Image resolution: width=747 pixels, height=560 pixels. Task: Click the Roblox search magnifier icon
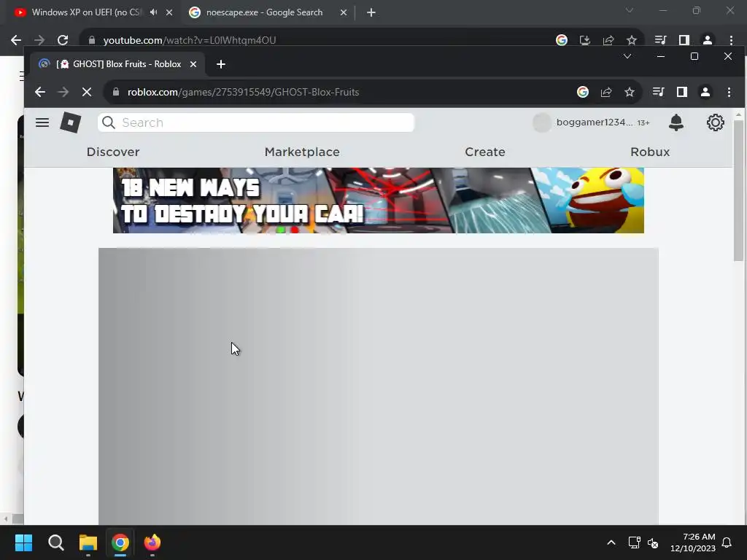109,122
